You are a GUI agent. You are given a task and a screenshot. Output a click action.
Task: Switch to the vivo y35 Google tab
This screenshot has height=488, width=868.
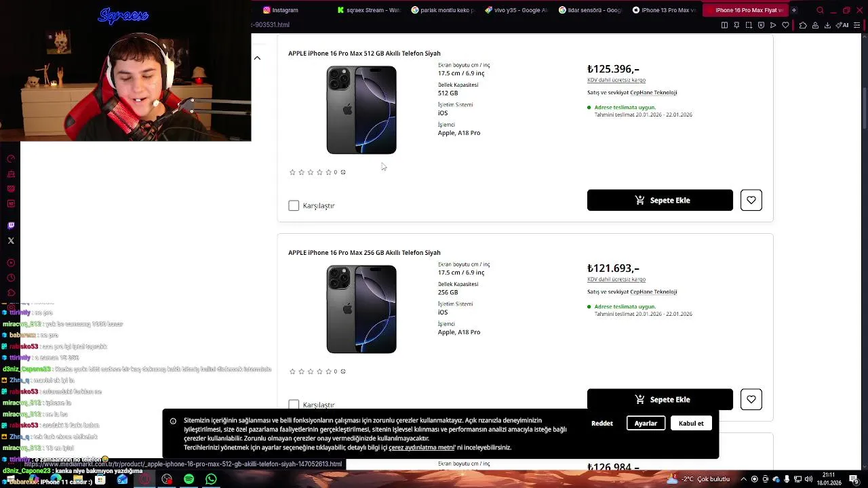pyautogui.click(x=517, y=10)
